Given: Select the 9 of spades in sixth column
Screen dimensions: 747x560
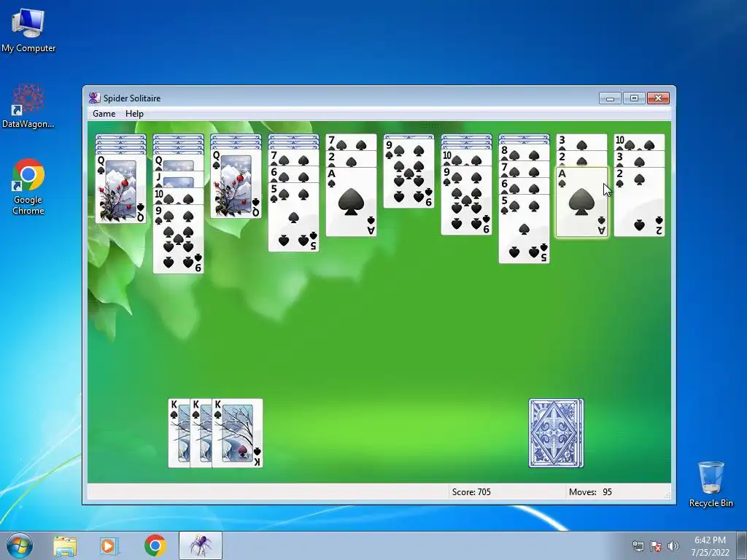Looking at the screenshot, I should (409, 174).
